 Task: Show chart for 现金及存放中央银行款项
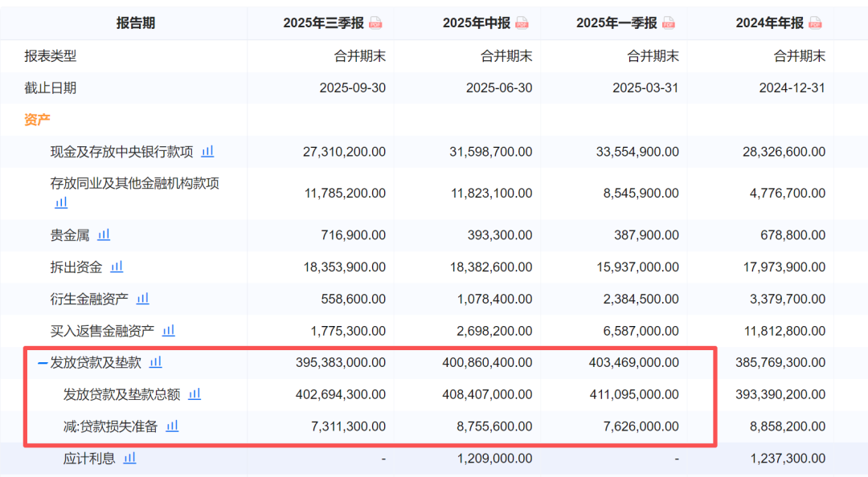point(207,151)
